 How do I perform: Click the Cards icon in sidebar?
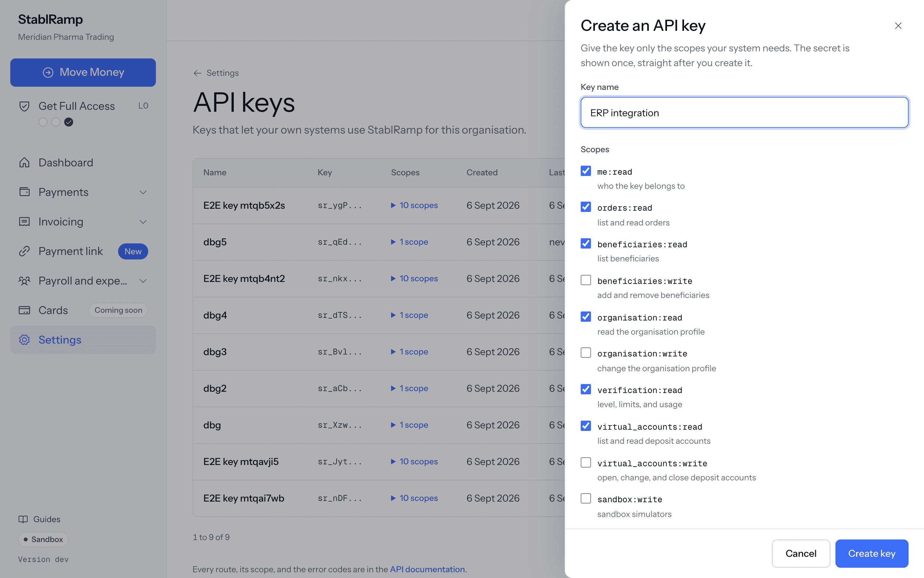(24, 310)
